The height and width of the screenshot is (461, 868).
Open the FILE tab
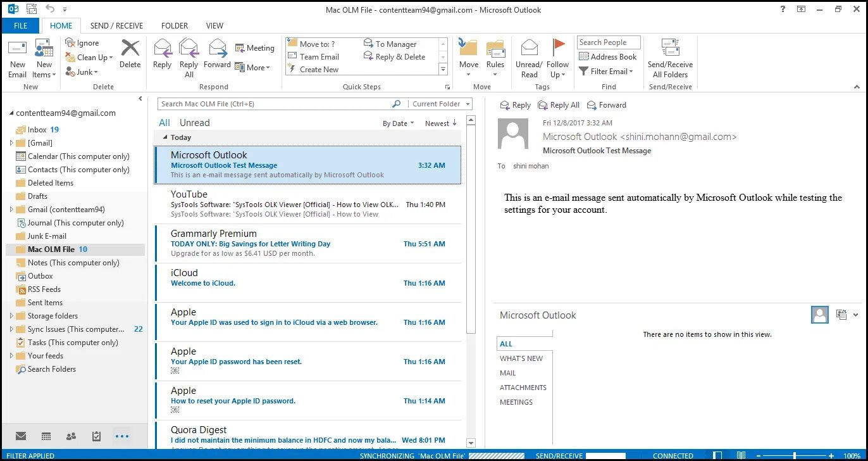tap(20, 26)
